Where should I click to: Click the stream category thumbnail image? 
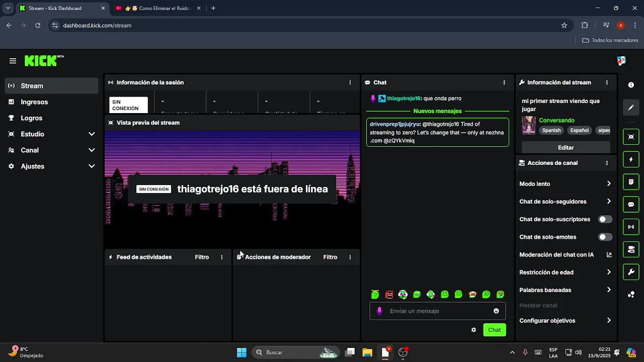point(529,125)
